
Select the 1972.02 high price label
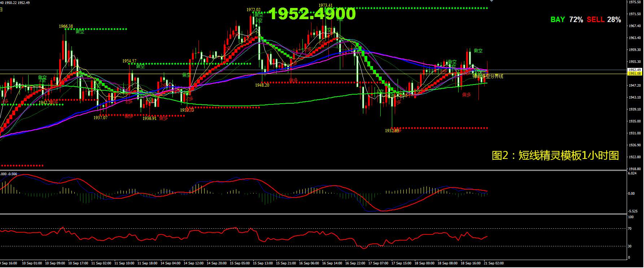(x=254, y=10)
